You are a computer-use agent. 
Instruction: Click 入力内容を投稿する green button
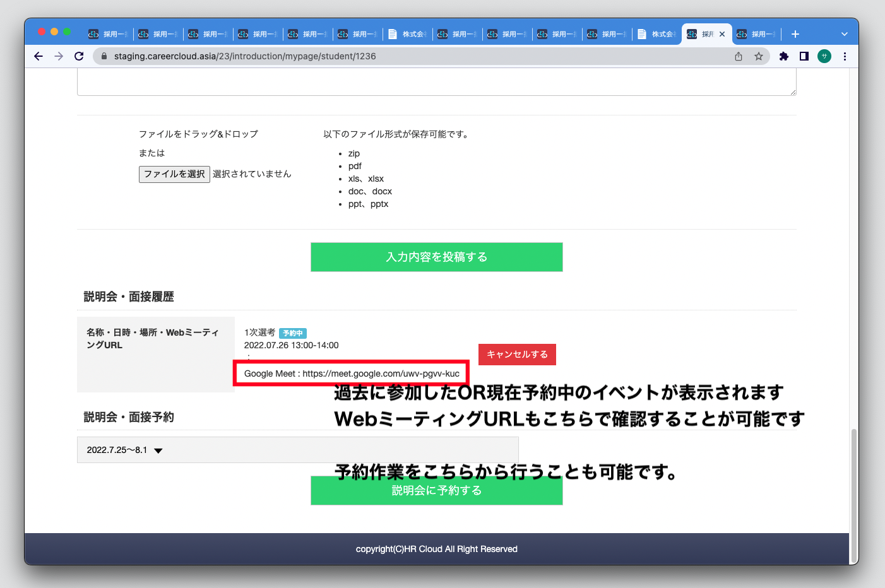click(436, 257)
